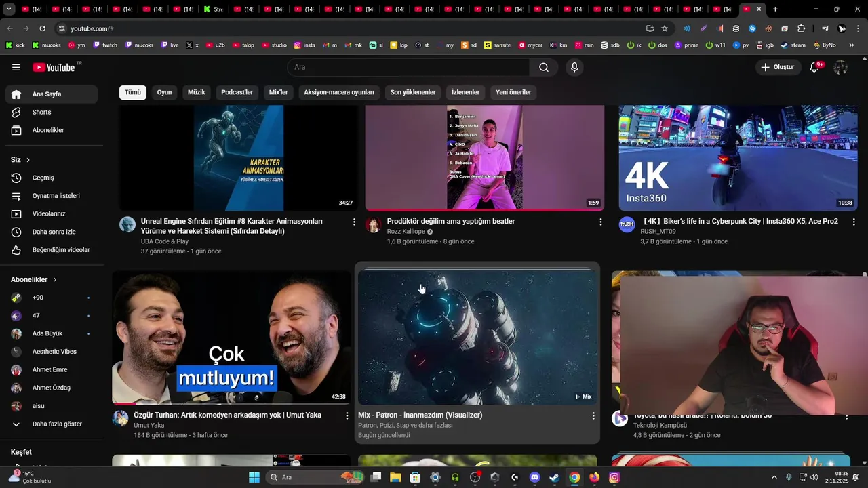The width and height of the screenshot is (868, 488).
Task: Select Son yüklenenler filter chip
Action: point(413,92)
